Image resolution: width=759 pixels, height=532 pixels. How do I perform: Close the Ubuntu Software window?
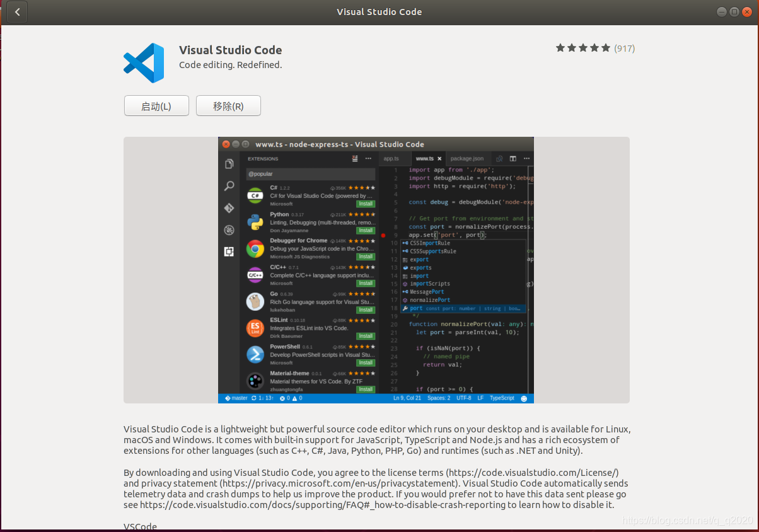click(x=748, y=12)
